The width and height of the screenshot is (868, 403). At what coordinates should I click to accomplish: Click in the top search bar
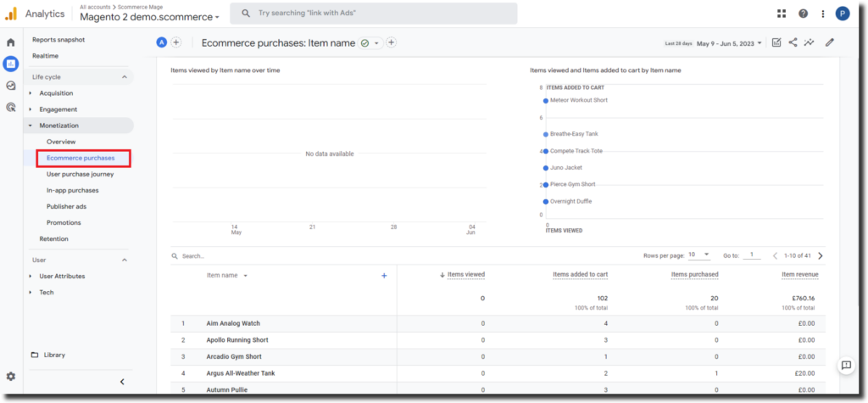click(x=374, y=14)
